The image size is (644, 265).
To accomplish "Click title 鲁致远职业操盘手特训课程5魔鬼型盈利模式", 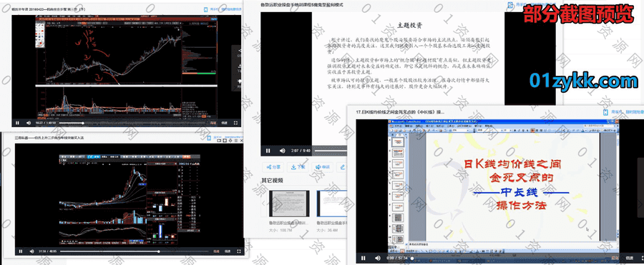I will click(302, 5).
